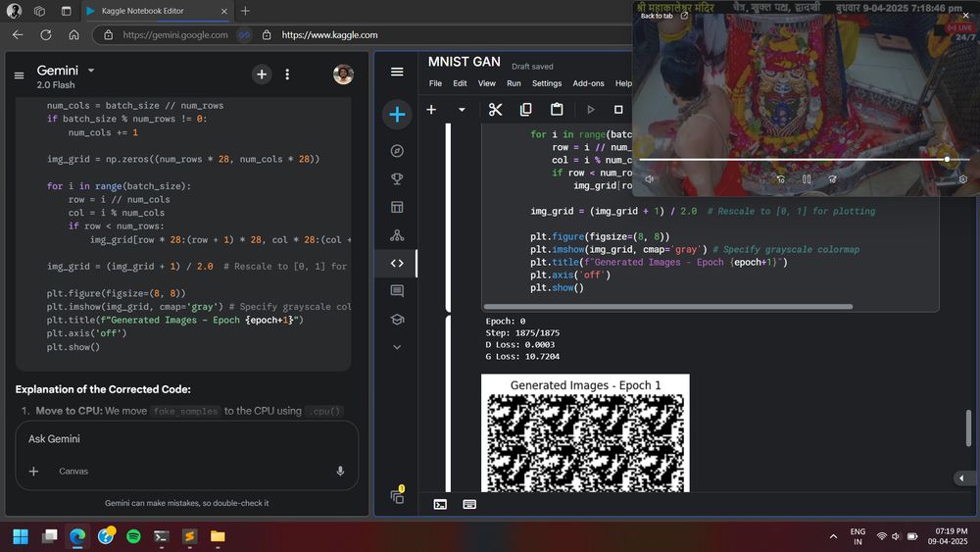Click Back to tab in video overlay
Screen dimensions: 980x552
[663, 16]
